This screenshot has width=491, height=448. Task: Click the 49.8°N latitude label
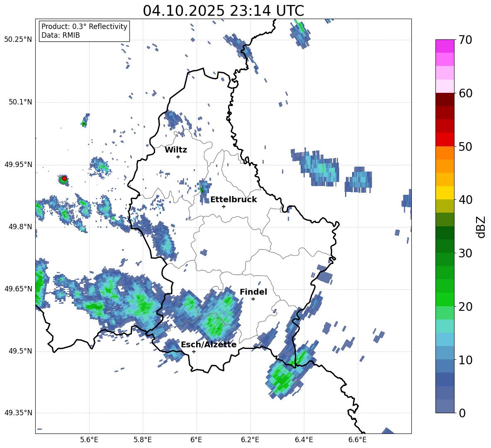point(20,227)
